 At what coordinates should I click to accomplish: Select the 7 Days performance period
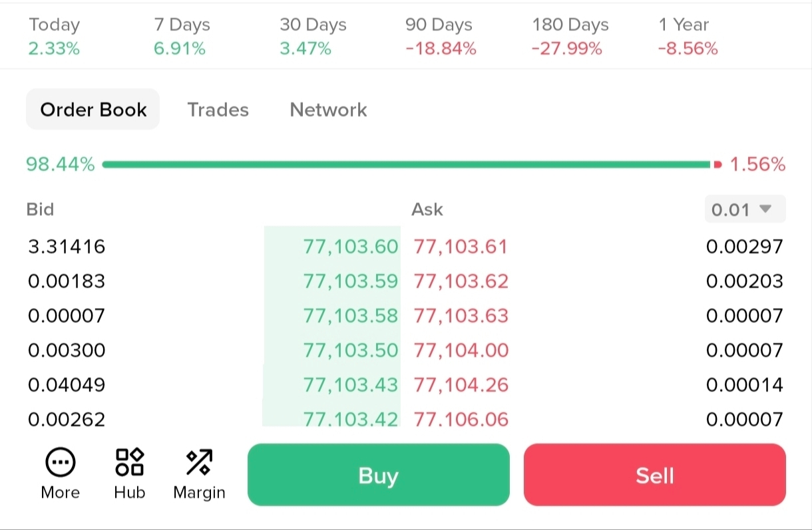click(182, 37)
